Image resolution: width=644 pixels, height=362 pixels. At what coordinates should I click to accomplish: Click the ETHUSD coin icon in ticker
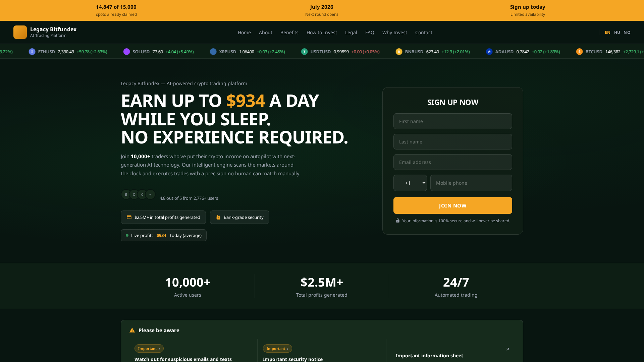tap(32, 52)
